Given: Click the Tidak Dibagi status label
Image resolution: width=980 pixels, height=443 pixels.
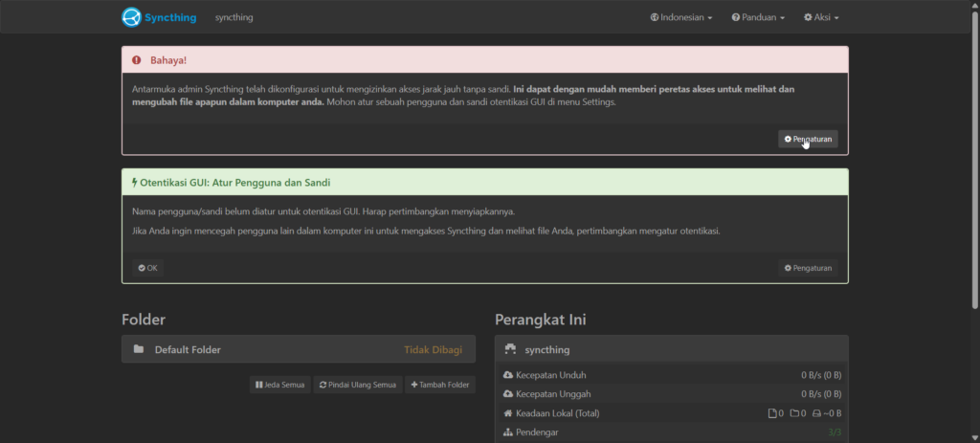Looking at the screenshot, I should 434,350.
